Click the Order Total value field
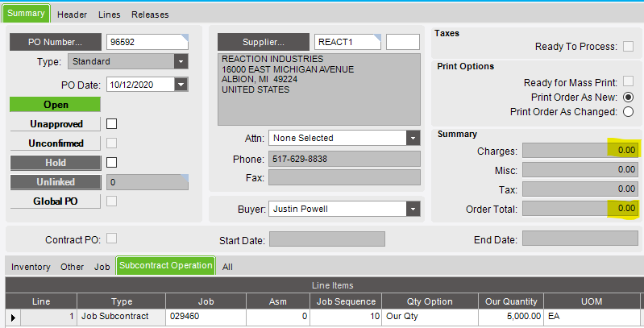The height and width of the screenshot is (328, 644). pyautogui.click(x=580, y=208)
